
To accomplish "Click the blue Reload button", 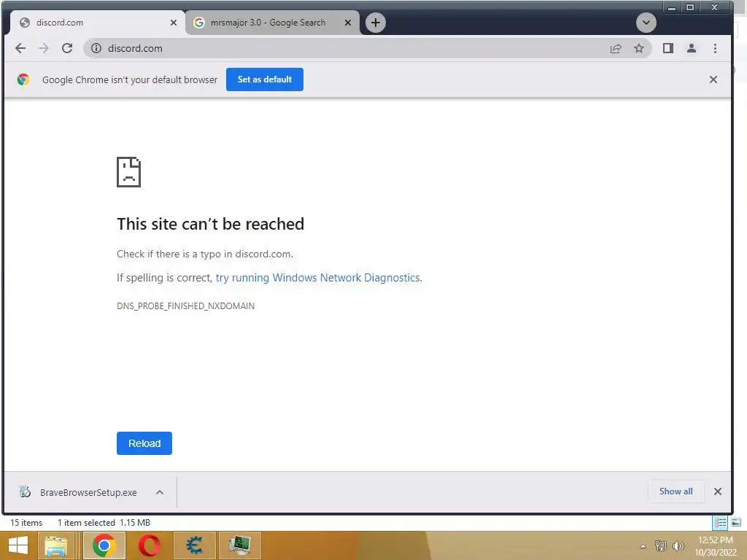I will (x=144, y=443).
